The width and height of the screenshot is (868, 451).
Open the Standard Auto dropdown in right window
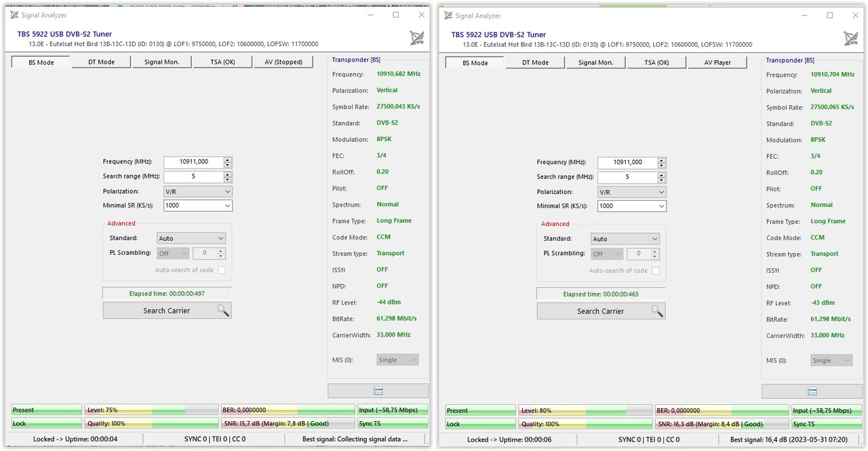point(625,239)
